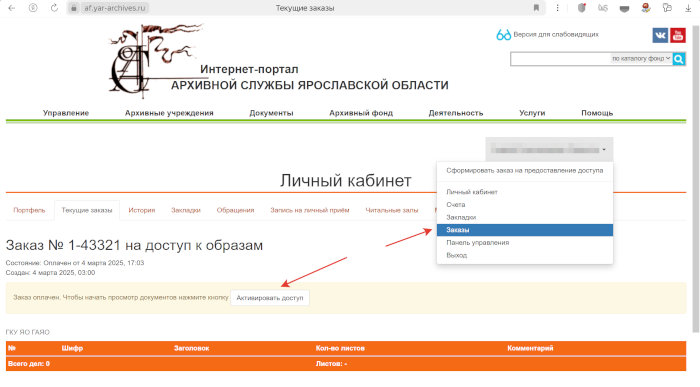Image resolution: width=700 pixels, height=387 pixels.
Task: Choose Выход from the dropdown menu
Action: click(x=457, y=255)
